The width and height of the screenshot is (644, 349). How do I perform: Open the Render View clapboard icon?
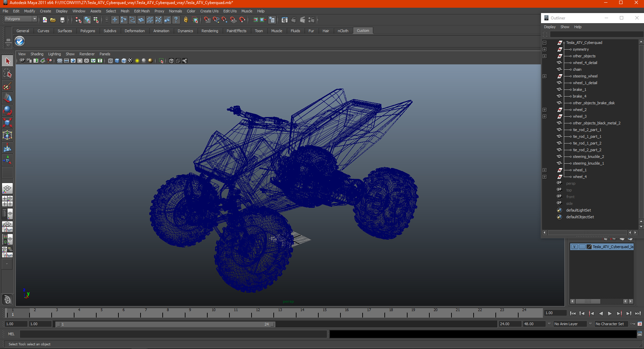284,20
